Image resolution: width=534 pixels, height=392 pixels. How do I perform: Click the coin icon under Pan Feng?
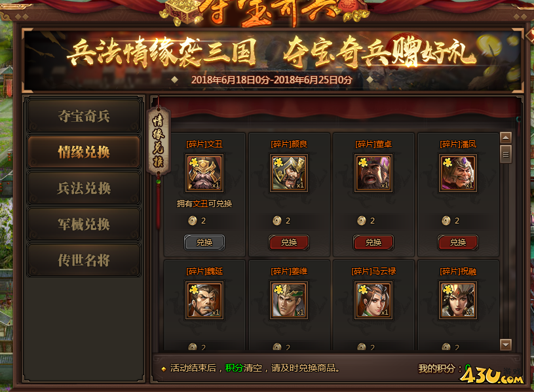tap(446, 221)
